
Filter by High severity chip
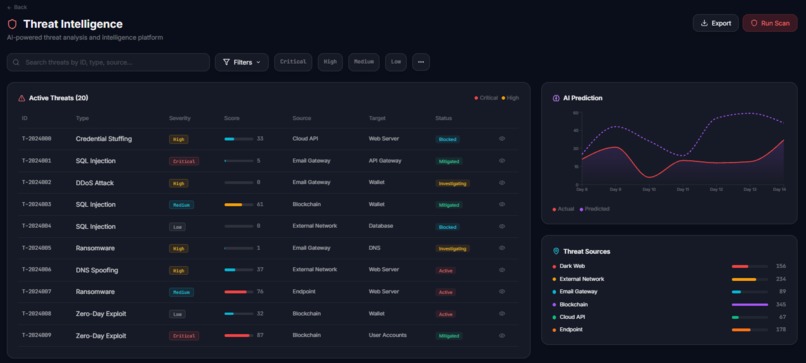click(330, 62)
